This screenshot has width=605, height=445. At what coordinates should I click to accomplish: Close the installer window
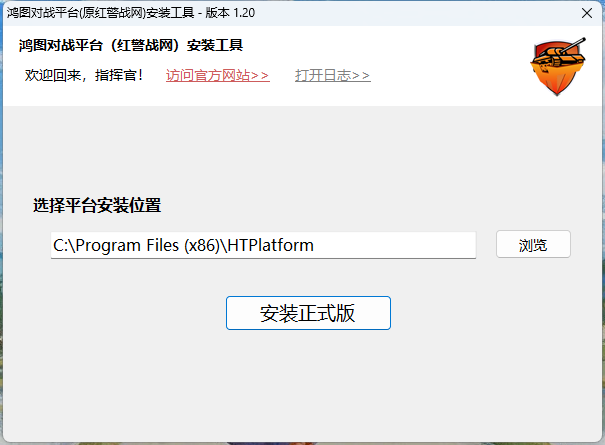point(587,13)
